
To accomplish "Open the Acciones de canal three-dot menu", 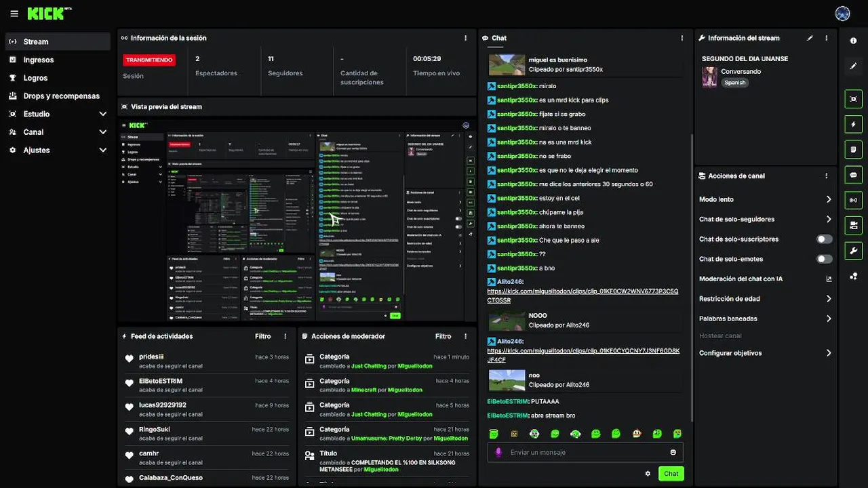I will pyautogui.click(x=826, y=176).
